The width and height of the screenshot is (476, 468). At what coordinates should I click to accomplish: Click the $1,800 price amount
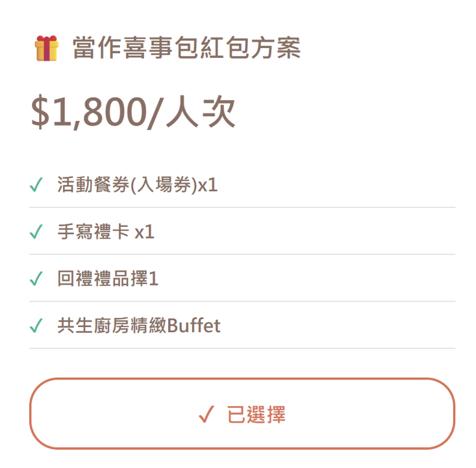89,112
